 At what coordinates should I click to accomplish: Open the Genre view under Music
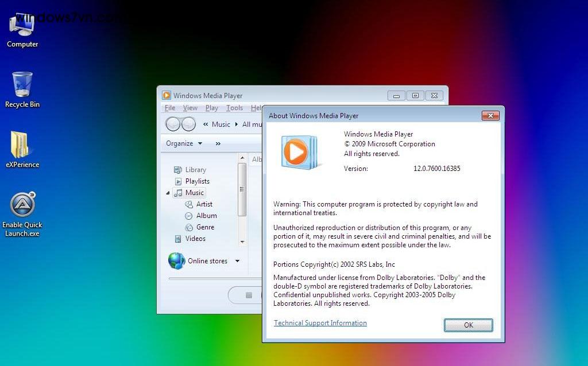[x=205, y=227]
